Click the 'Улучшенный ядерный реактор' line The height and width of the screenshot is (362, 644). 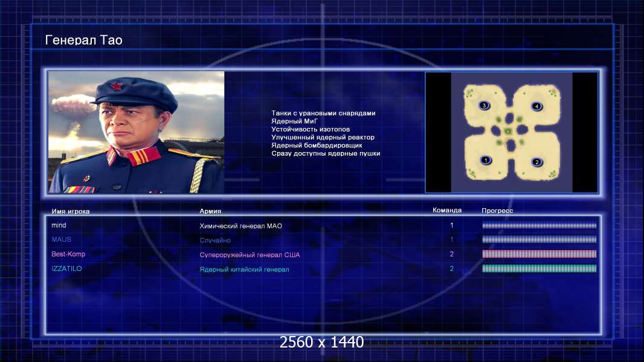click(323, 138)
